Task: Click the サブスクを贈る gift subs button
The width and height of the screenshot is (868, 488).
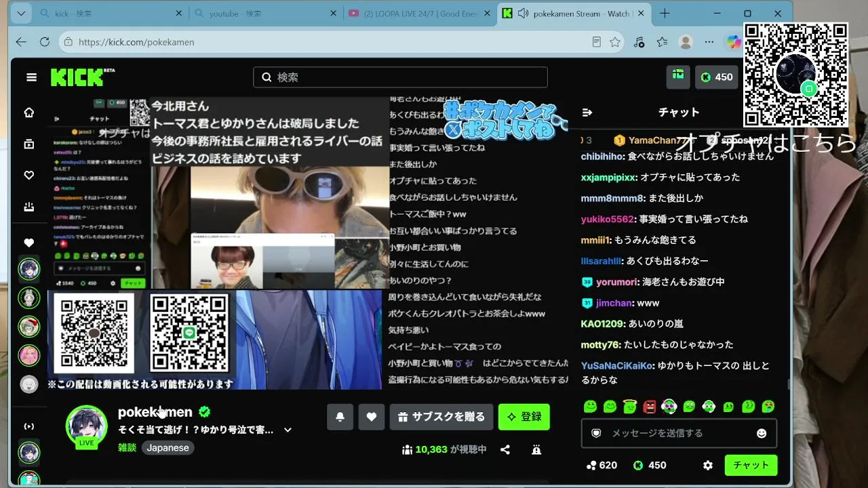Action: (441, 417)
